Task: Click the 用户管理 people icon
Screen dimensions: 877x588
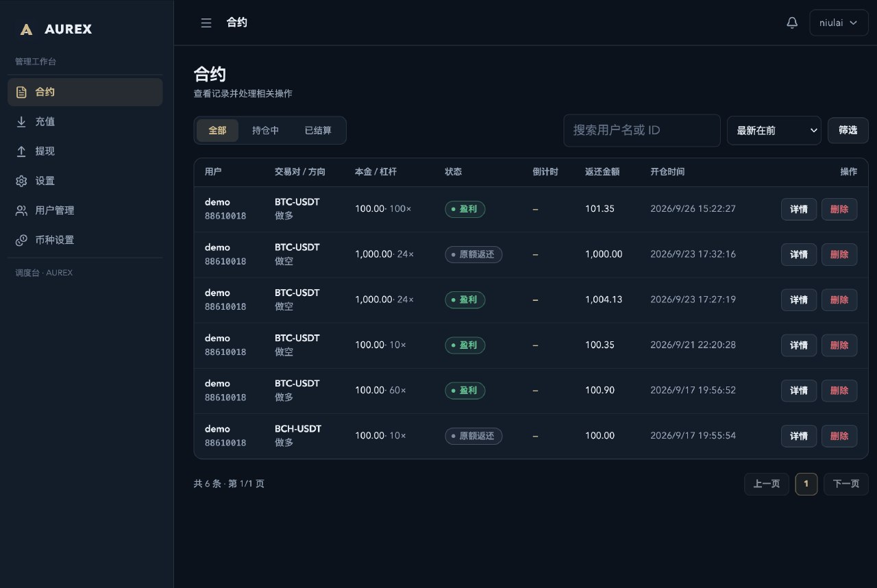Action: coord(21,210)
